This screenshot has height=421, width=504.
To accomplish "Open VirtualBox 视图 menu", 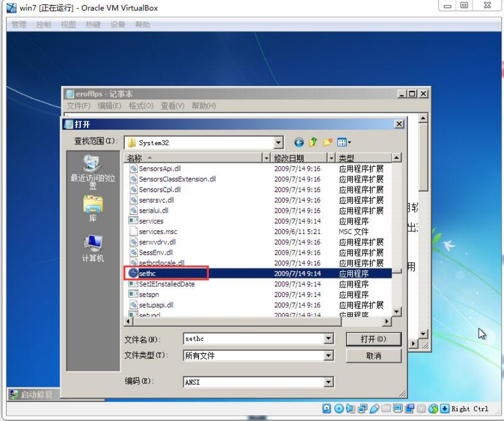I will pos(69,24).
